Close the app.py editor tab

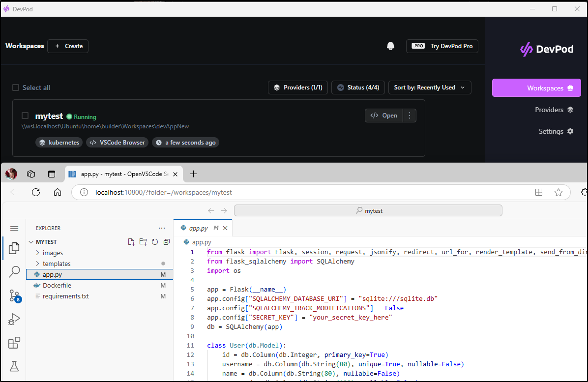[x=225, y=228]
